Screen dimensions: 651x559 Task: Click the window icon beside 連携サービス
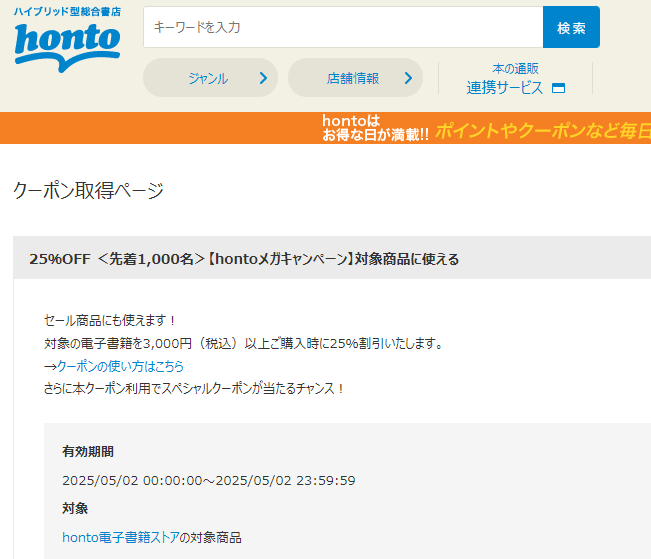point(558,88)
